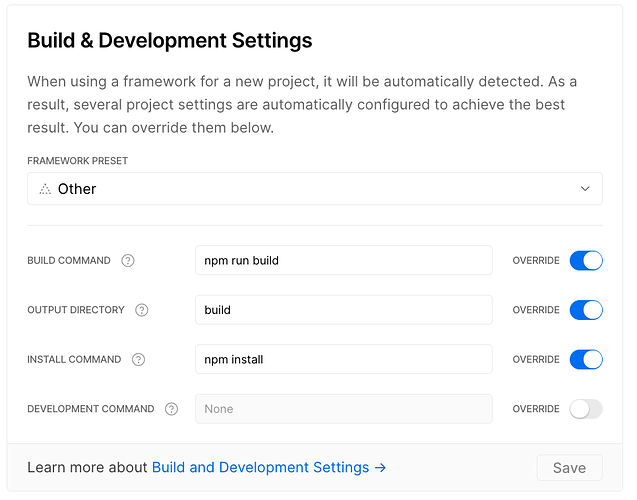This screenshot has height=500, width=637.
Task: Open the Output Directory help tooltip icon
Action: click(142, 310)
